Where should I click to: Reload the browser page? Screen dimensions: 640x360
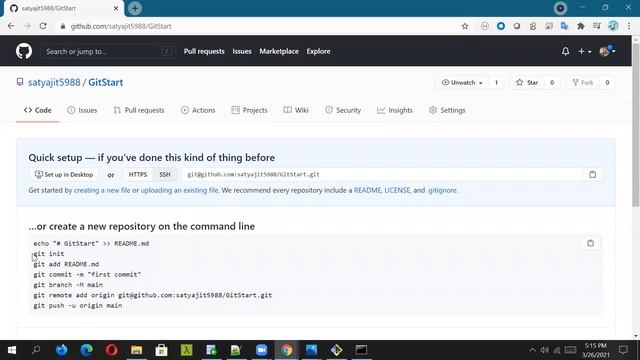(x=43, y=26)
